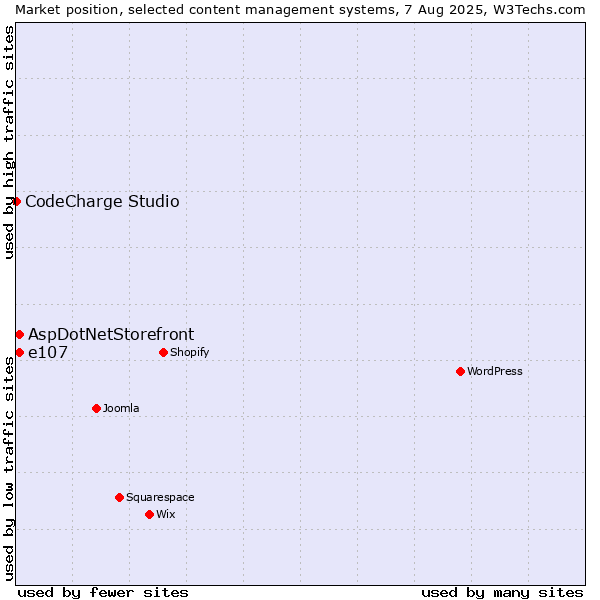
Task: Click the Joomla red data point
Action: coord(96,408)
